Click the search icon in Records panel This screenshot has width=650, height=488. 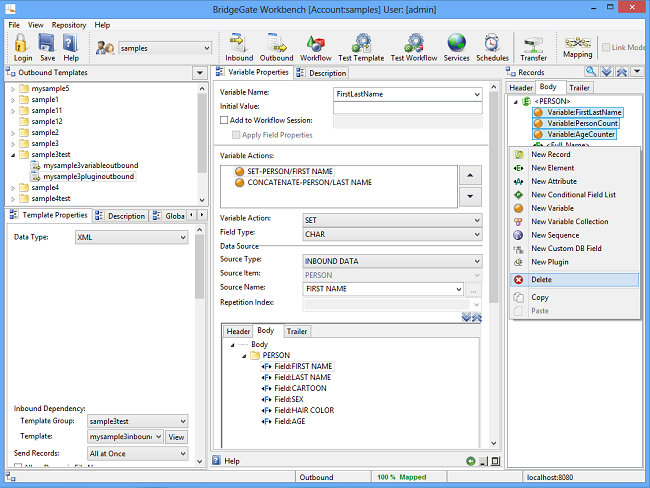pos(591,72)
